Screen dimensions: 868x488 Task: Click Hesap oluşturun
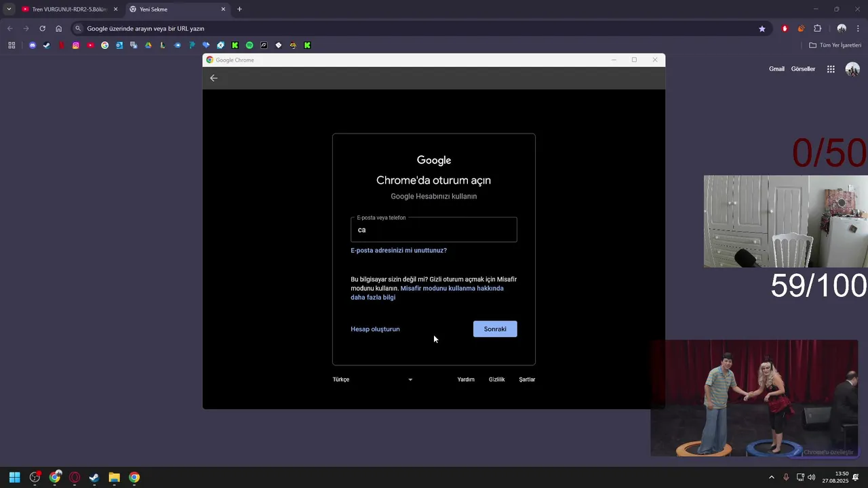pyautogui.click(x=375, y=329)
